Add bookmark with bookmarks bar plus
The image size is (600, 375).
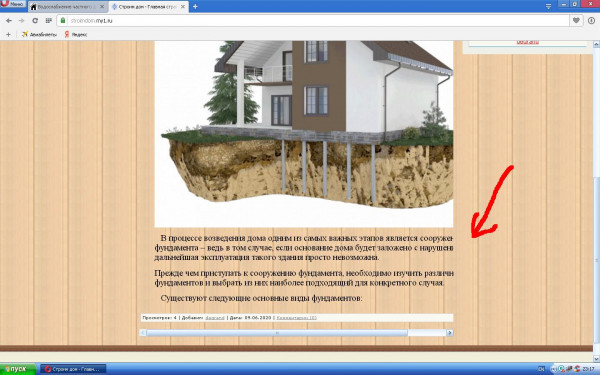tap(8, 34)
